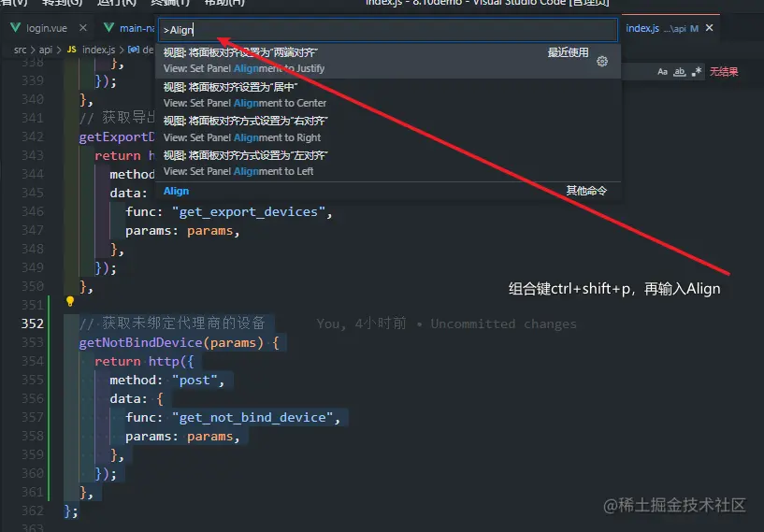This screenshot has width=764, height=532.
Task: Click the api breadcrumb segment
Action: coord(46,50)
